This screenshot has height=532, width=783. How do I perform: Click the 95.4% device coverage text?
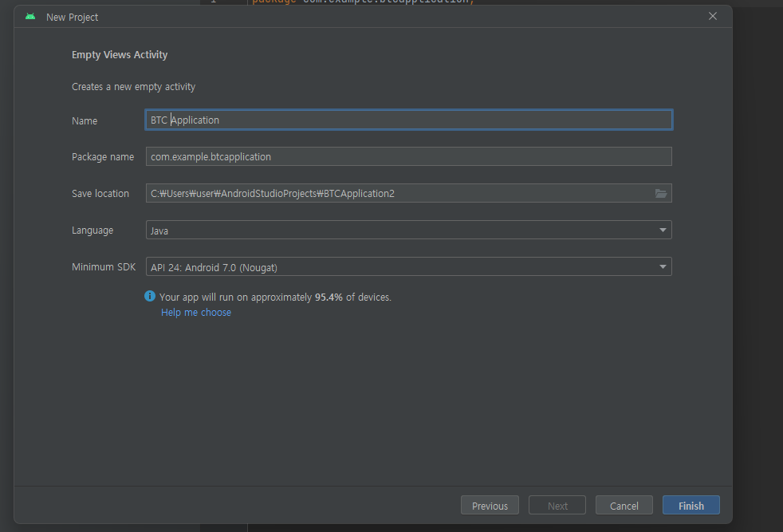click(x=329, y=298)
